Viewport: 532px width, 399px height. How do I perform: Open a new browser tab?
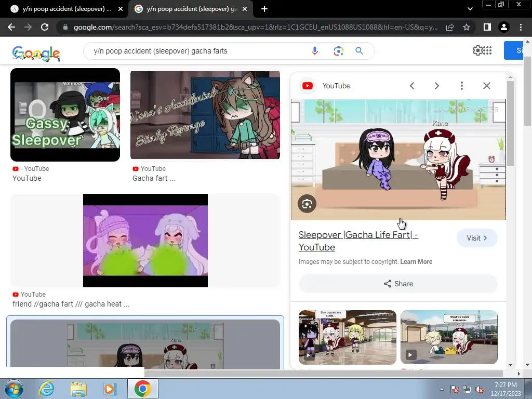[264, 9]
